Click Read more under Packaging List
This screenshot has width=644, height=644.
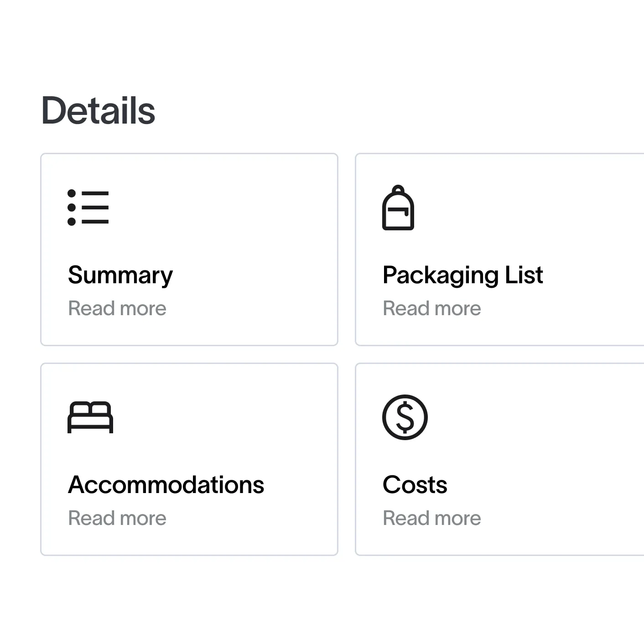431,308
